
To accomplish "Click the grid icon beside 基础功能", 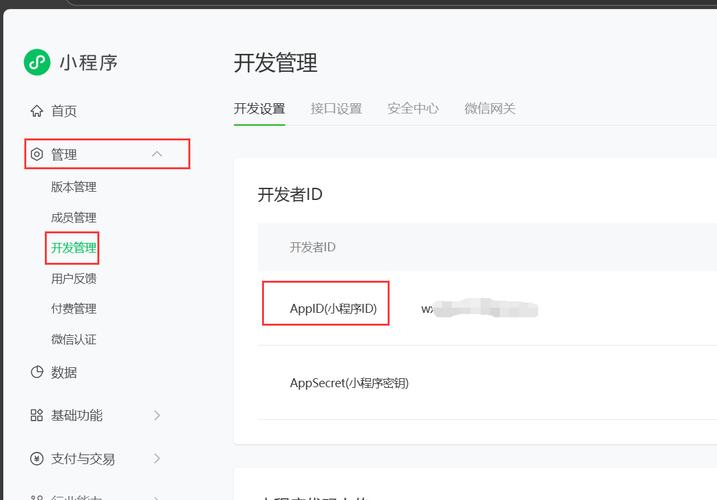I will [x=37, y=415].
